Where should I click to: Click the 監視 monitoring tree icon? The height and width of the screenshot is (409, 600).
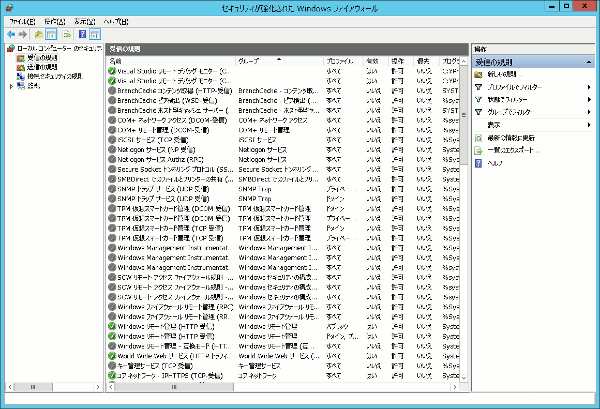coord(21,86)
